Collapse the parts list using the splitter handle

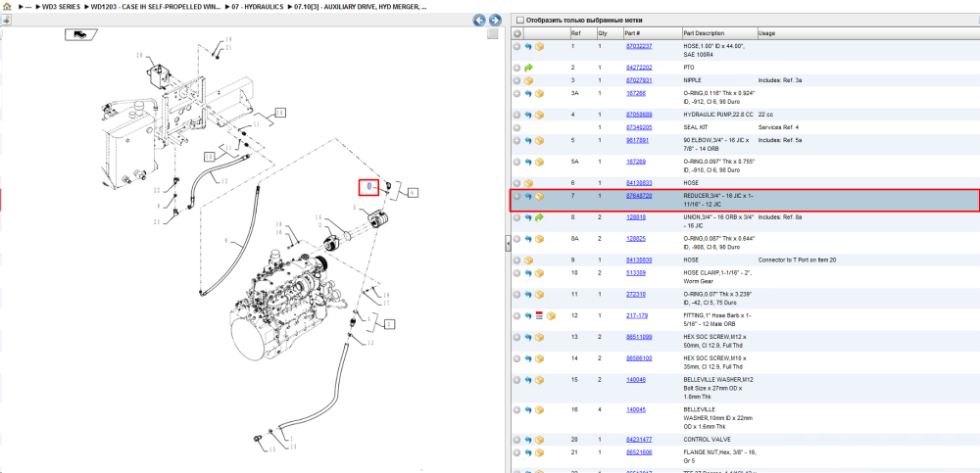coord(508,244)
